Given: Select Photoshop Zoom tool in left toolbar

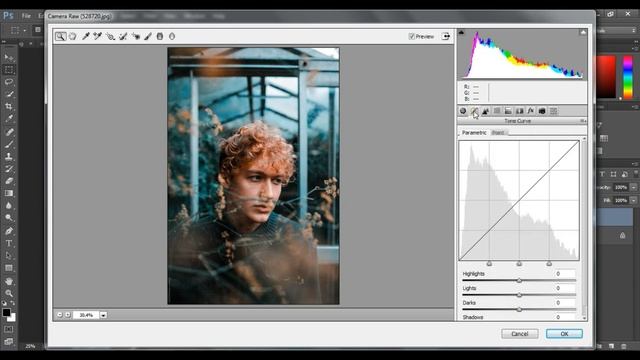Looking at the screenshot, I should [x=9, y=293].
